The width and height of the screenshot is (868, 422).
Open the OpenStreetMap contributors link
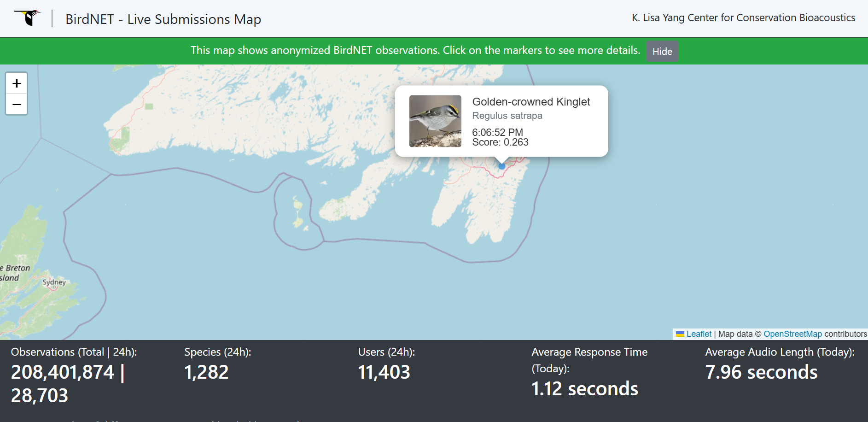[x=792, y=334]
